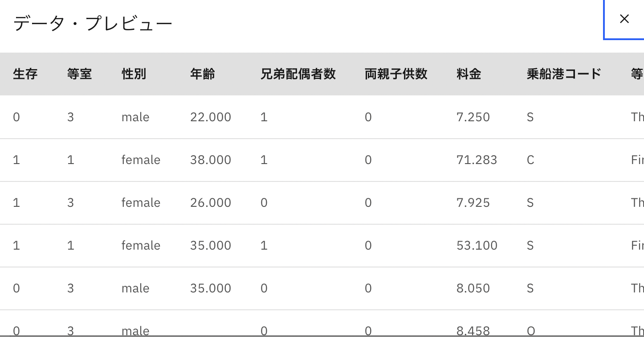Select the 等室 column header
Viewport: 644px width, 337px height.
pos(79,74)
